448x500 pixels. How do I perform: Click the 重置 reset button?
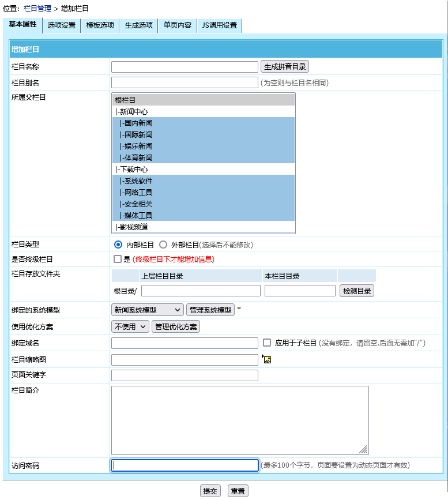coord(238,491)
